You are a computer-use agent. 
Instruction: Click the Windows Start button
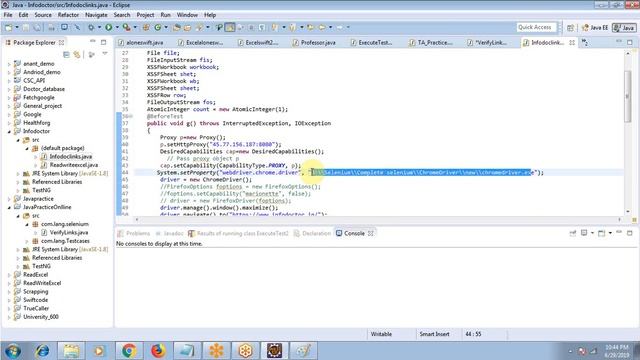point(13,351)
